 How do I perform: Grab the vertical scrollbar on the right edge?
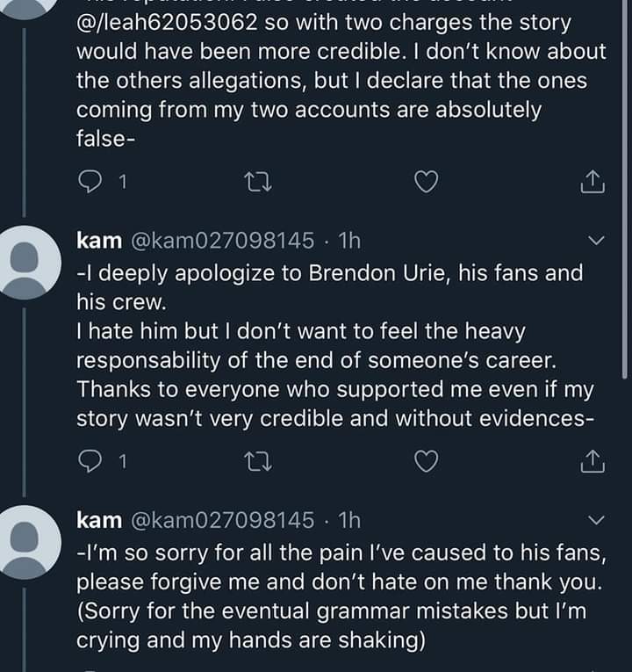(x=625, y=189)
